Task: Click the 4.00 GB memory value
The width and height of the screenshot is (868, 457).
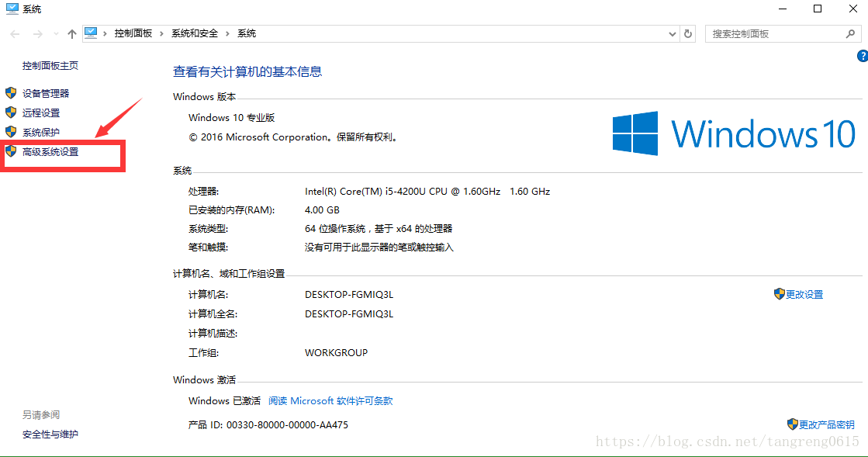Action: (322, 210)
